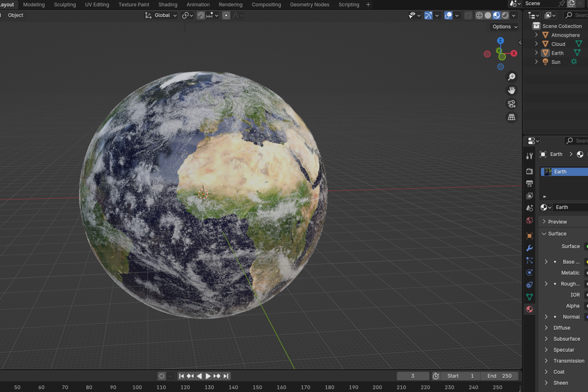Image resolution: width=588 pixels, height=392 pixels.
Task: Switch to rendered shading mode
Action: point(505,15)
